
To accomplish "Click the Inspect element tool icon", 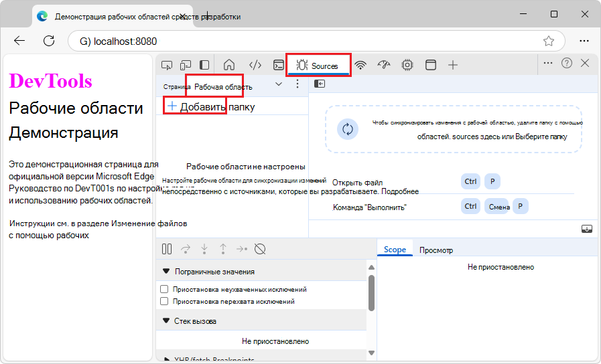I will (x=167, y=65).
